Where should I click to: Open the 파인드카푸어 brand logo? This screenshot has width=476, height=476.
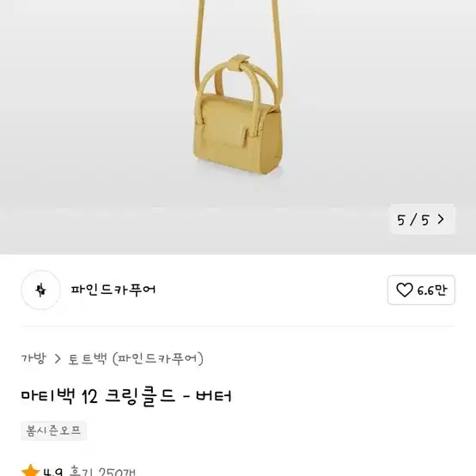(40, 290)
